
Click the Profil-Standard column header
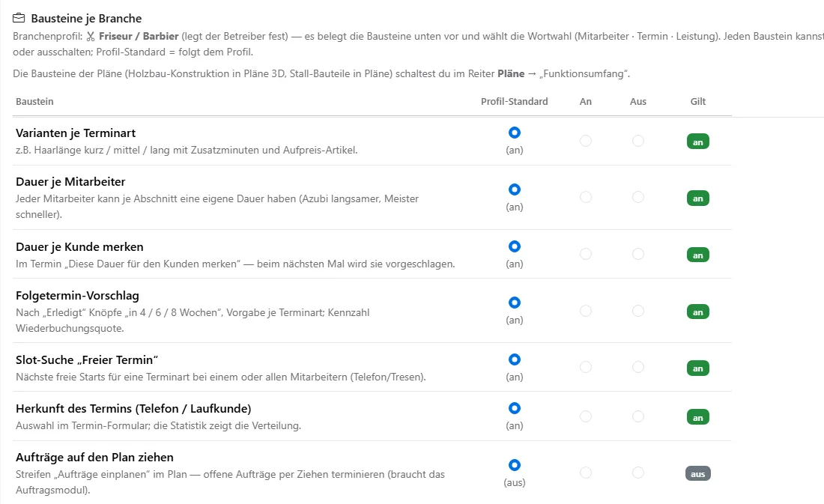(x=515, y=101)
